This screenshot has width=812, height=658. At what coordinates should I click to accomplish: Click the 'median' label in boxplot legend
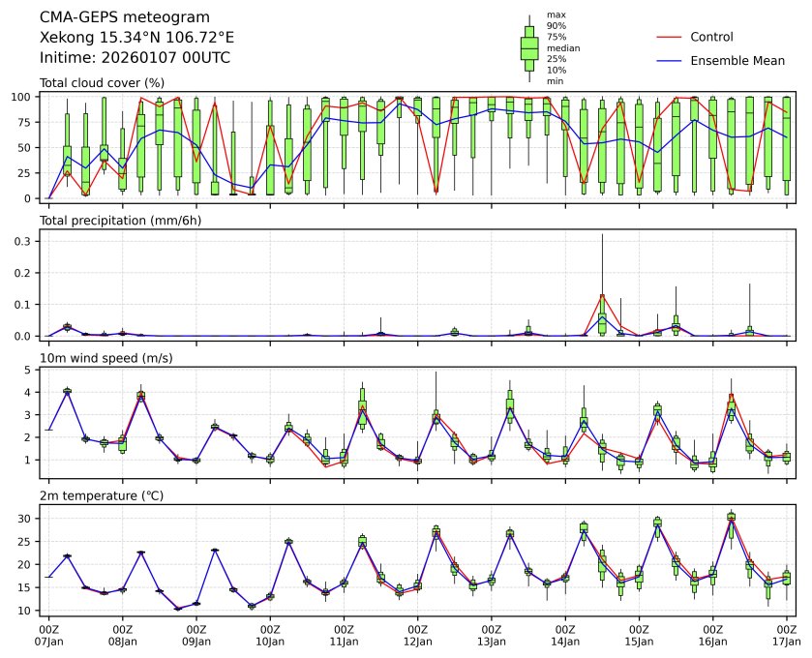tap(561, 47)
